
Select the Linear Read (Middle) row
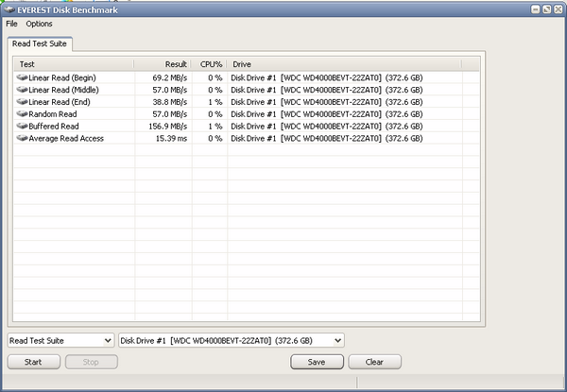[x=247, y=90]
